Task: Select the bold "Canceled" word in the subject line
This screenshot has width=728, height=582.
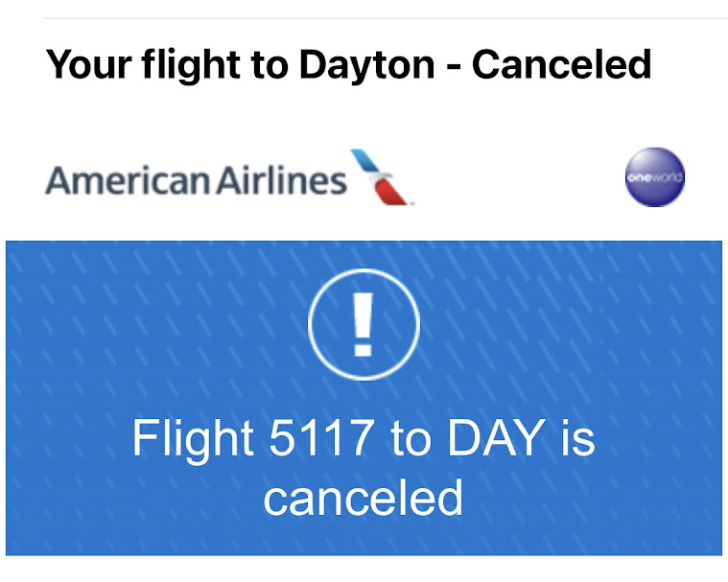Action: (562, 65)
